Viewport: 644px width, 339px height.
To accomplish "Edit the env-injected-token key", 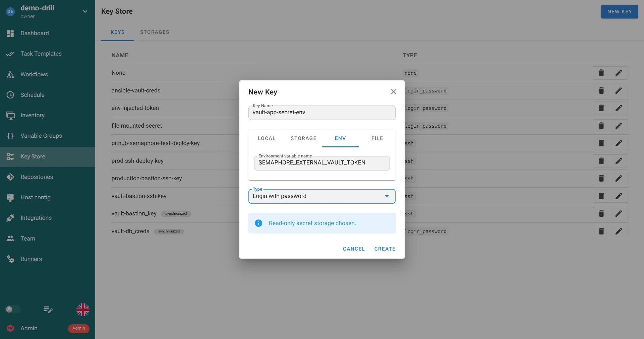I will [x=619, y=108].
